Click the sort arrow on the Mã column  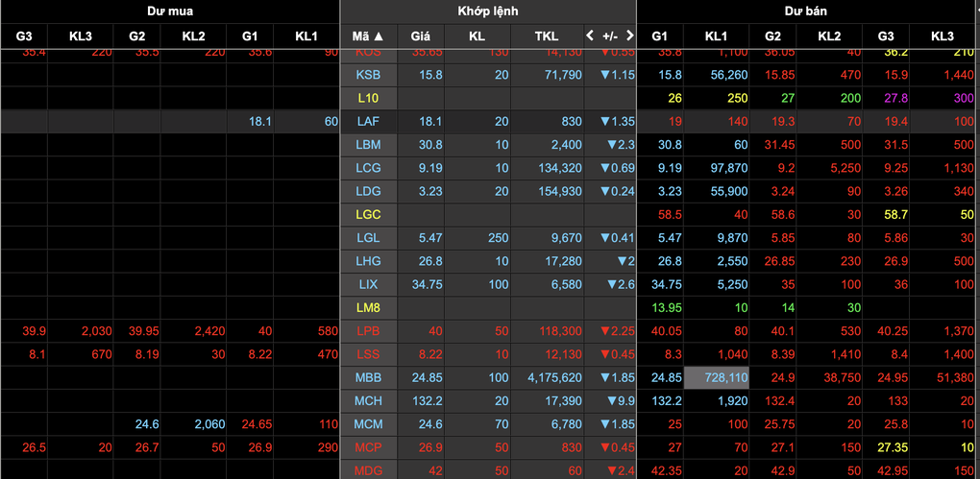pos(378,36)
